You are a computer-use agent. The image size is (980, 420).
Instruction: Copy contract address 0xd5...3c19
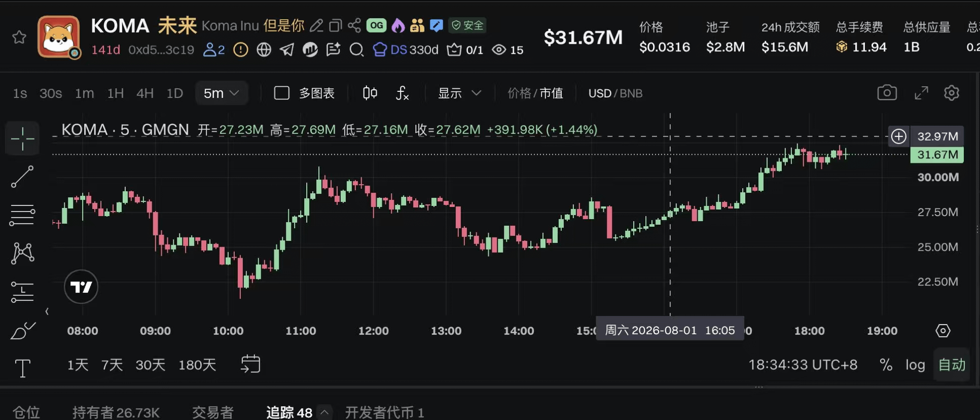click(x=161, y=50)
